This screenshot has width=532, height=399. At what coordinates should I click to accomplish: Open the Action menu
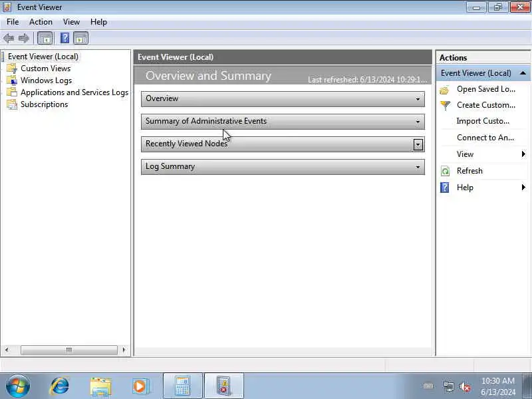[x=41, y=22]
